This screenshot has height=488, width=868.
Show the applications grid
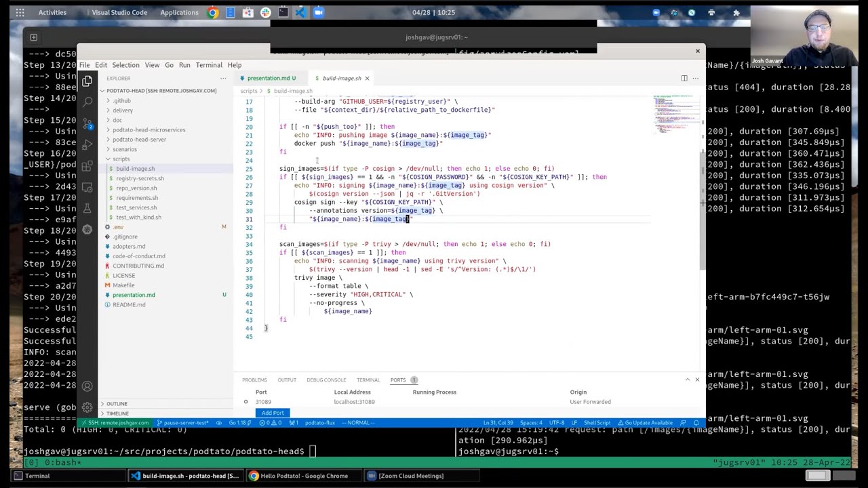tap(20, 12)
